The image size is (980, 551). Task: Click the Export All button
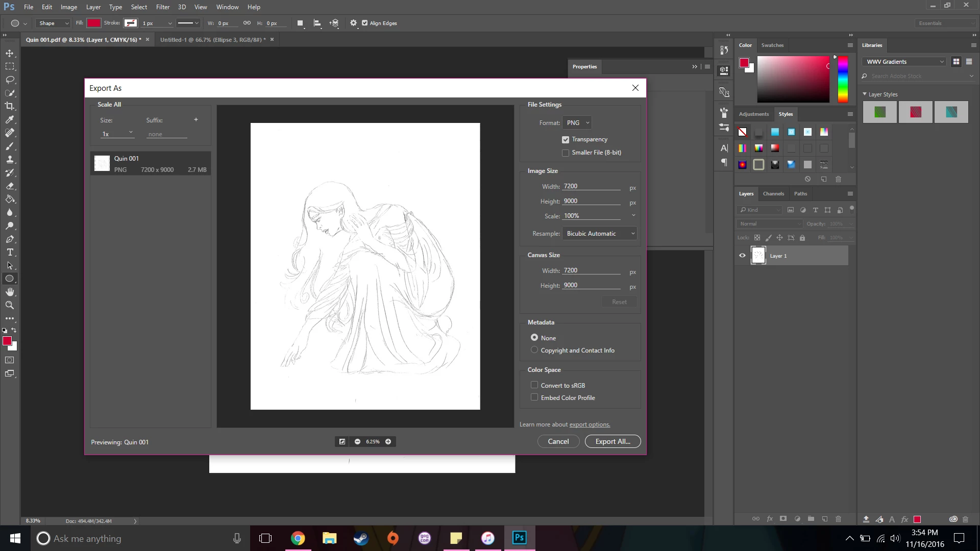pos(612,441)
